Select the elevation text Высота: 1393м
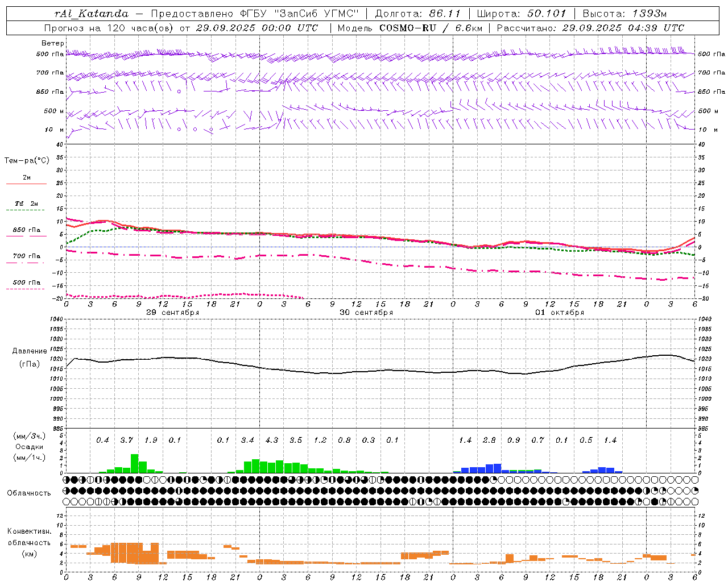The image size is (728, 582). (x=624, y=14)
